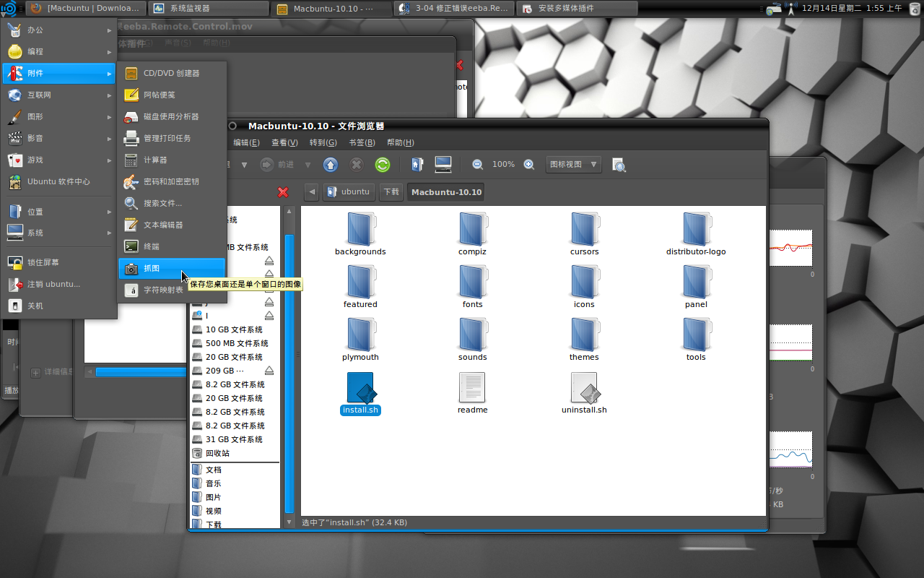
Task: Launch 终端 terminal
Action: click(x=172, y=246)
